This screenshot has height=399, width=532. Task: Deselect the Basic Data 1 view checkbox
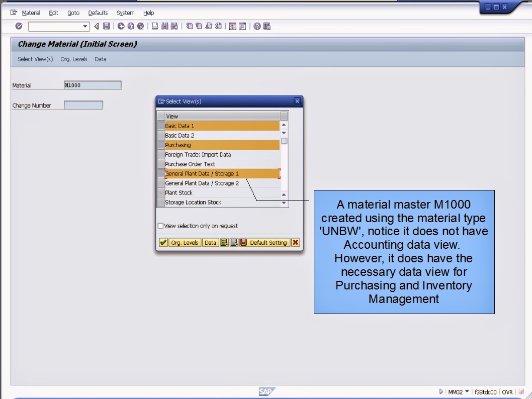coord(161,126)
